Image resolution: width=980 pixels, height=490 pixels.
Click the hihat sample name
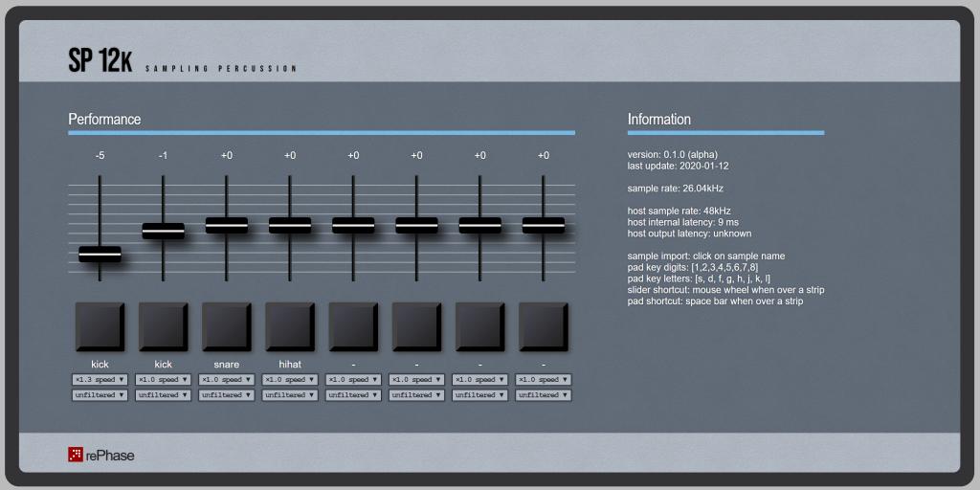290,364
